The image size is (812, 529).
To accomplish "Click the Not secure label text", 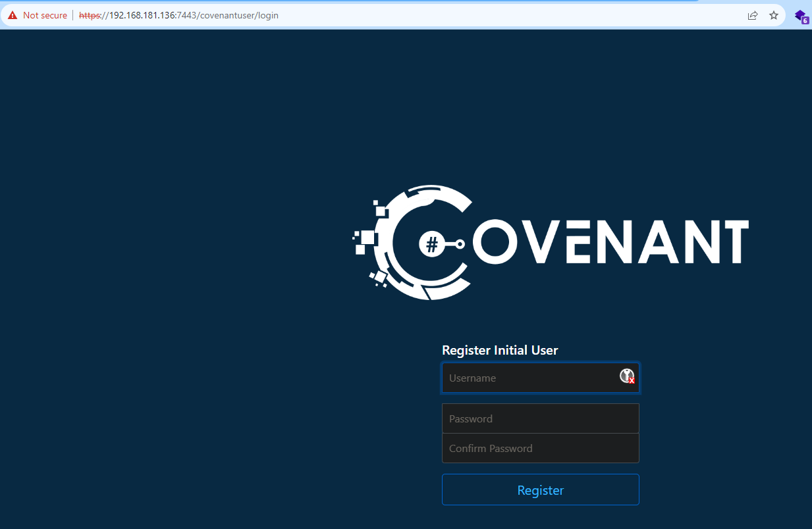I will [x=45, y=15].
